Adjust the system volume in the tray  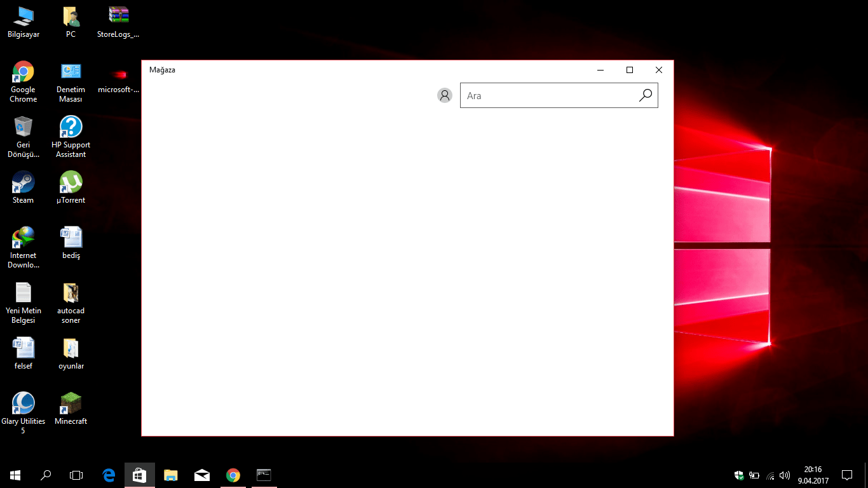784,475
